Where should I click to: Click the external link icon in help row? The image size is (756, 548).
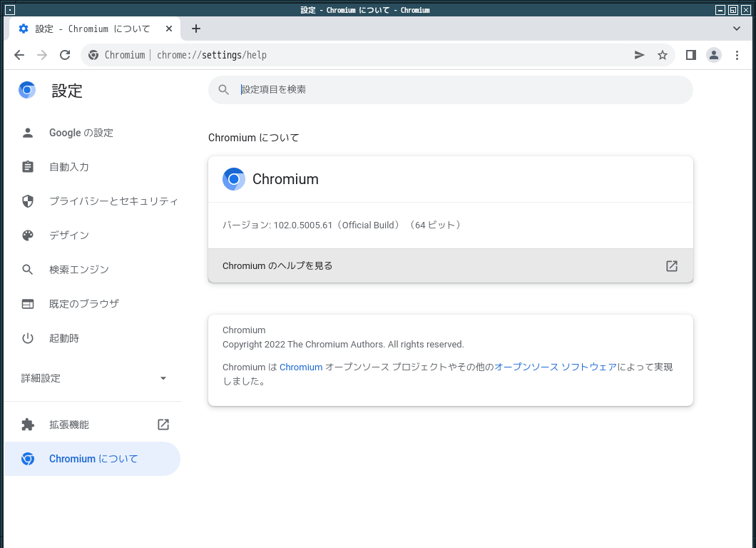click(672, 266)
